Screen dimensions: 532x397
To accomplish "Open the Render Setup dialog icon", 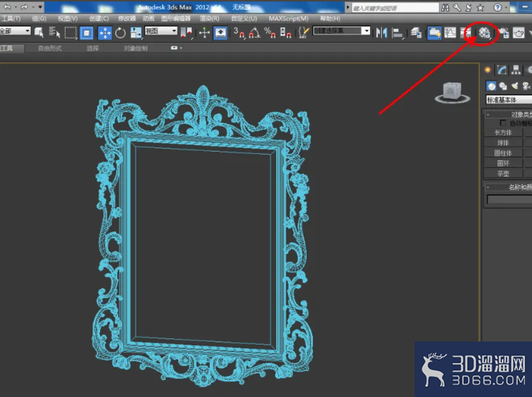I will coord(504,33).
